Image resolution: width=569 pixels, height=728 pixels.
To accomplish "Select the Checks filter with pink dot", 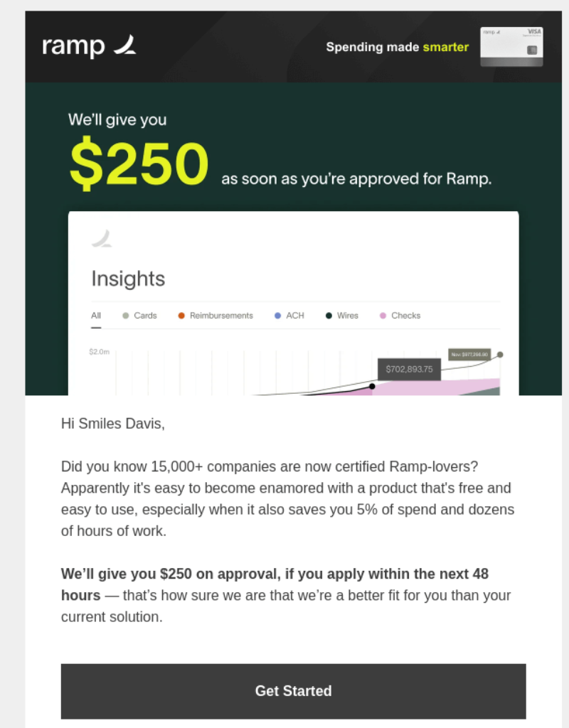I will point(400,316).
